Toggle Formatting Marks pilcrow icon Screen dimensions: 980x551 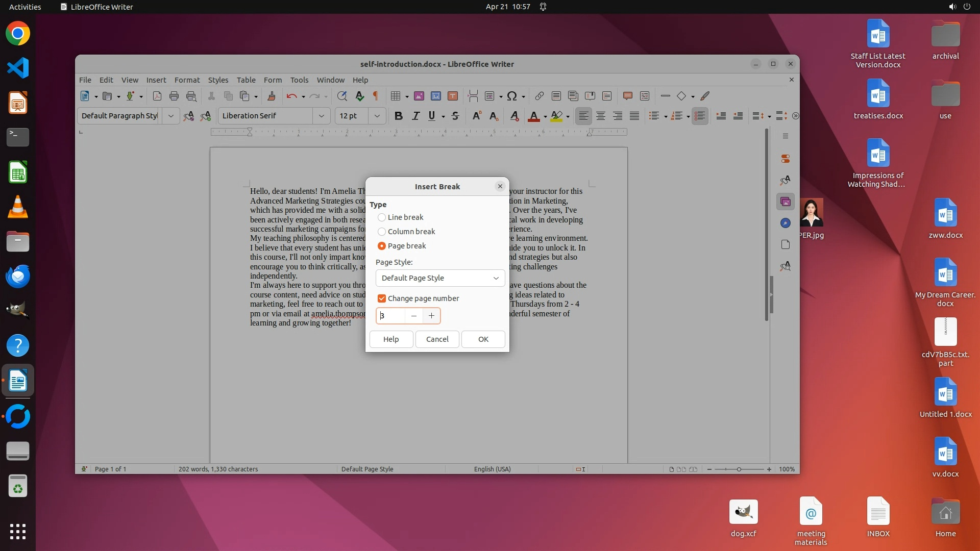[x=376, y=96]
